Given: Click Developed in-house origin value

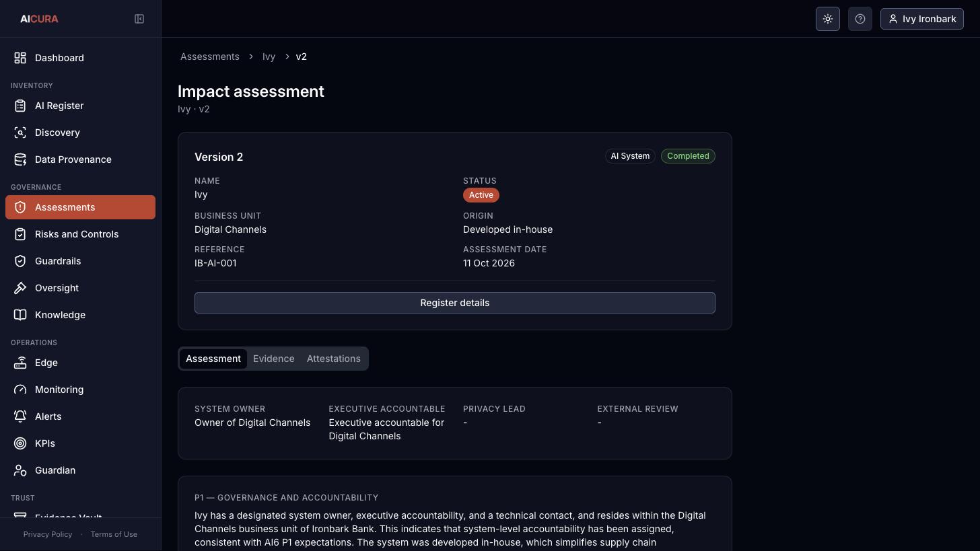Looking at the screenshot, I should point(508,229).
